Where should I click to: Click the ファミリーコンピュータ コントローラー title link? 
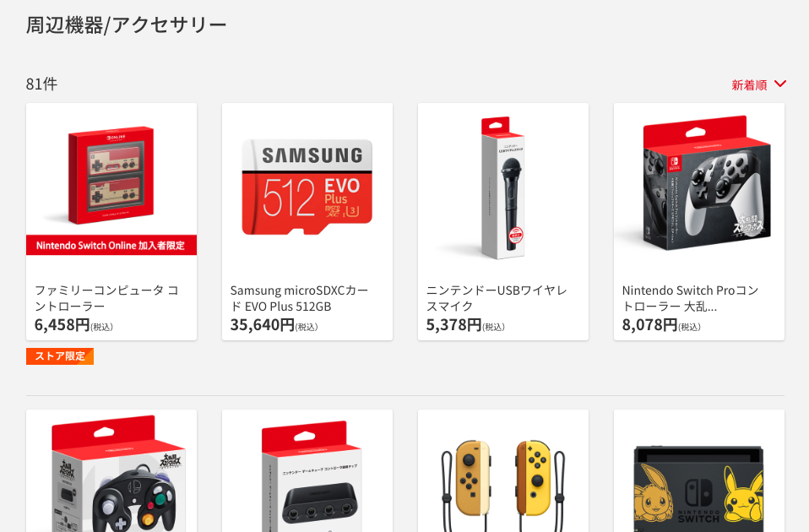point(106,298)
